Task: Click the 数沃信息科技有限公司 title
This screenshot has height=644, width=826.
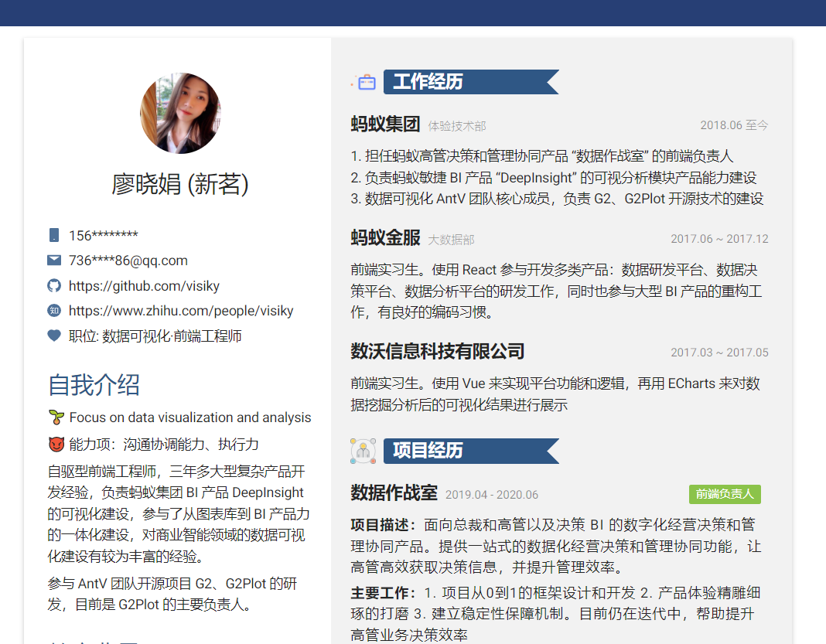Action: coord(438,351)
